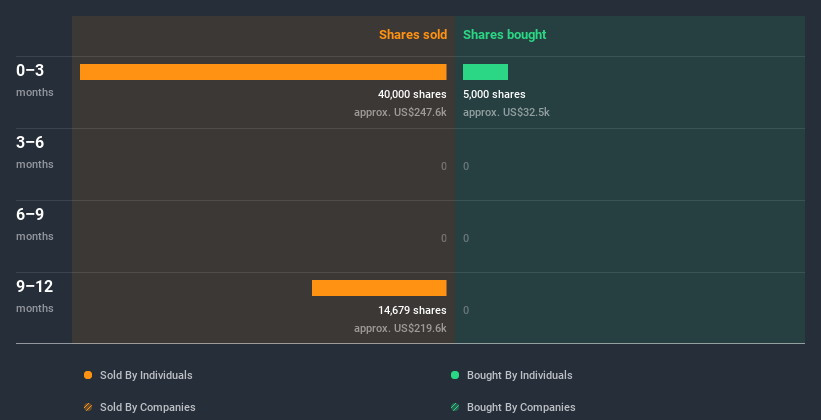The image size is (821, 420).
Task: Click the striped Sold By Companies legend marker
Action: pyautogui.click(x=88, y=407)
